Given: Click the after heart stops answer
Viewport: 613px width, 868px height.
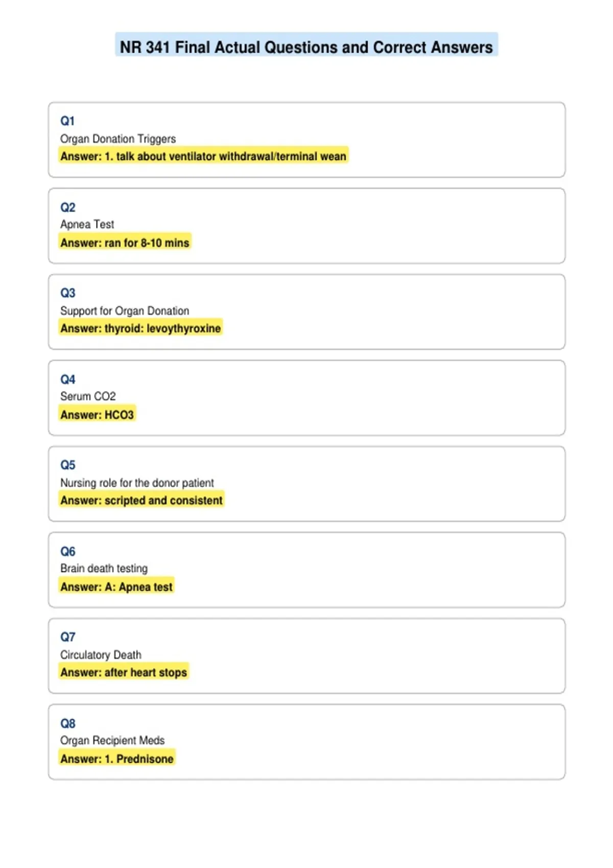Looking at the screenshot, I should [x=124, y=672].
